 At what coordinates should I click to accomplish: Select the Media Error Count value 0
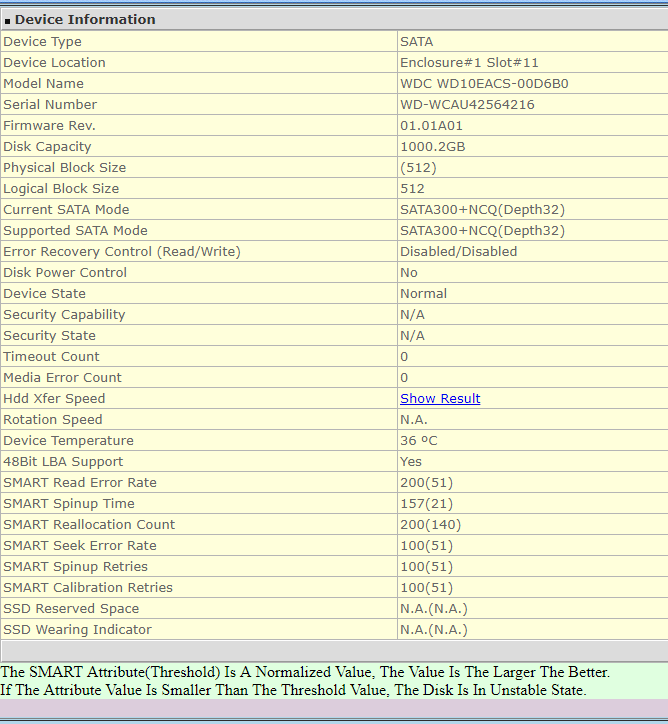404,378
